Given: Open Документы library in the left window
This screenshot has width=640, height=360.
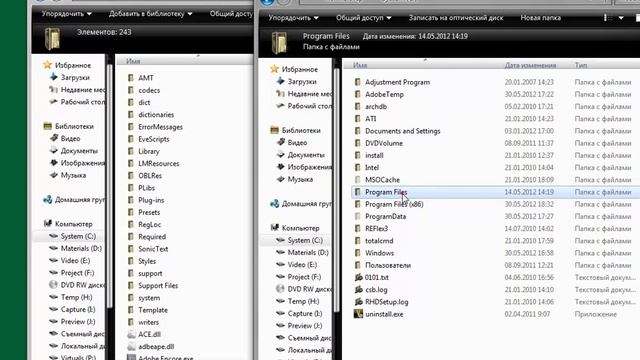Looking at the screenshot, I should (79, 151).
